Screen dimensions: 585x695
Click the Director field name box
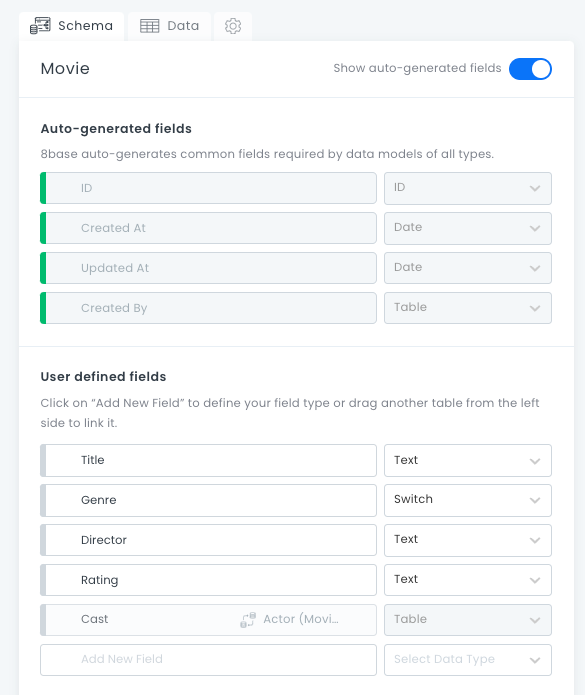pos(208,540)
